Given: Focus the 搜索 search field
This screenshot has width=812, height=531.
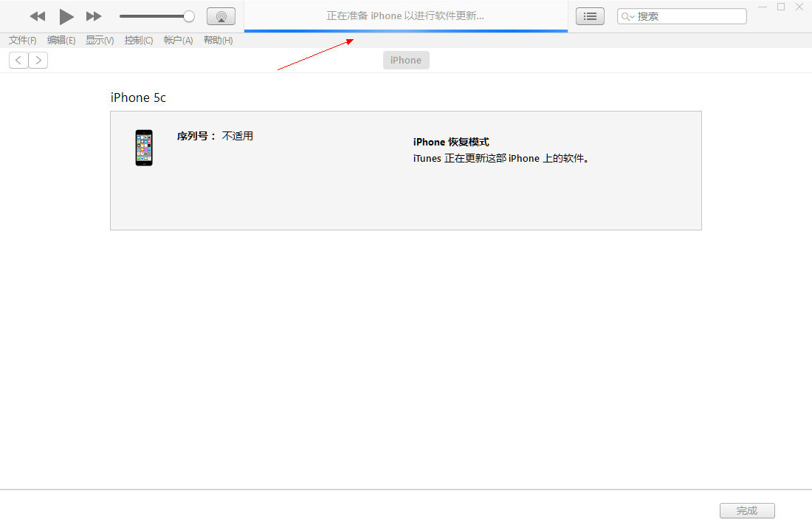Looking at the screenshot, I should click(681, 16).
